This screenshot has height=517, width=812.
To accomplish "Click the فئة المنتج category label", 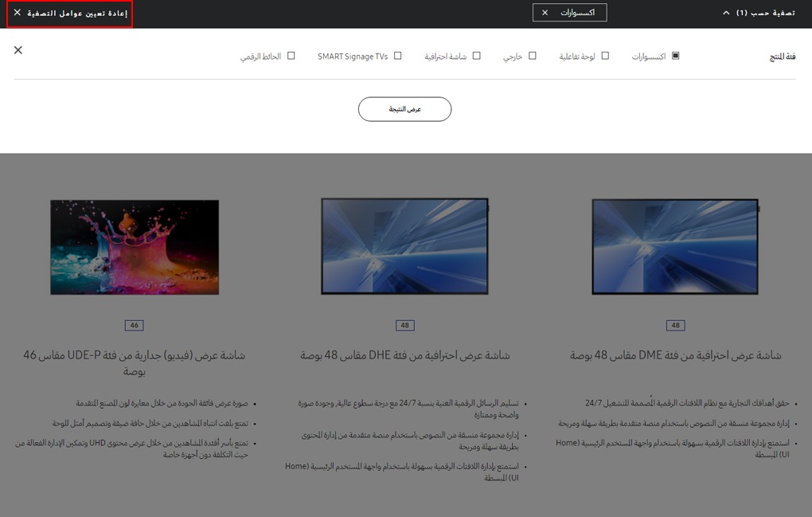I will [783, 57].
